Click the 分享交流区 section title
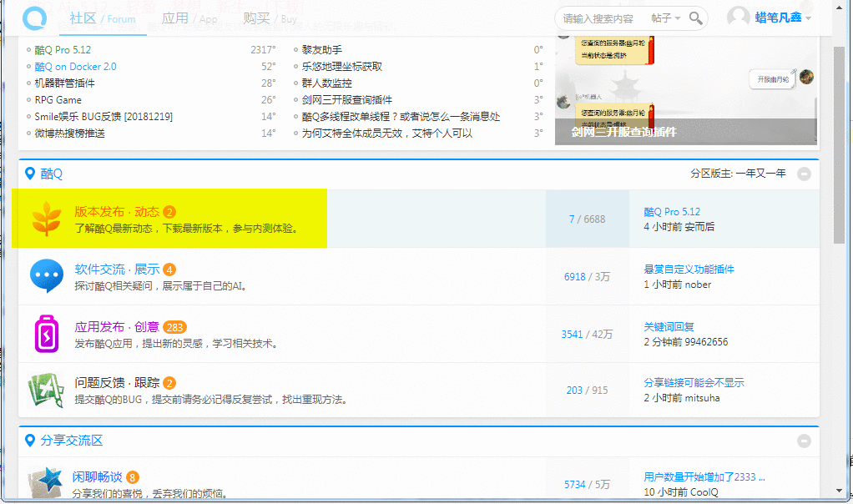The height and width of the screenshot is (504, 853). pos(71,441)
